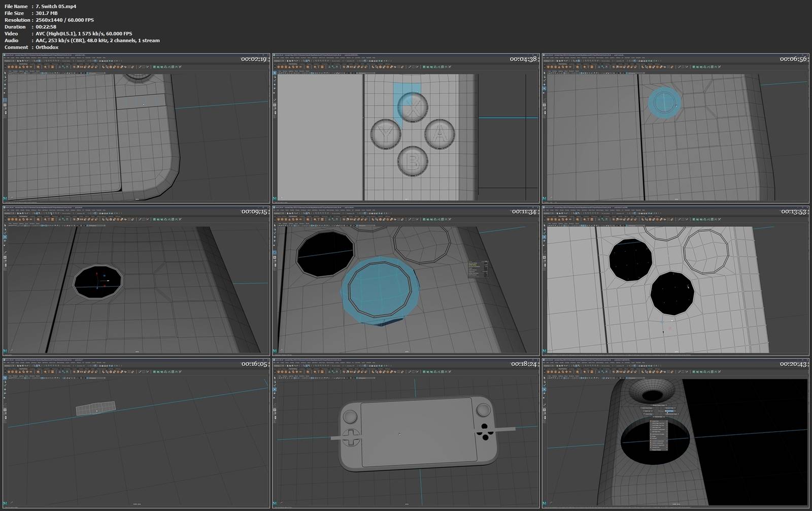
Task: Click the 'Resolution' label
Action: pyautogui.click(x=17, y=20)
